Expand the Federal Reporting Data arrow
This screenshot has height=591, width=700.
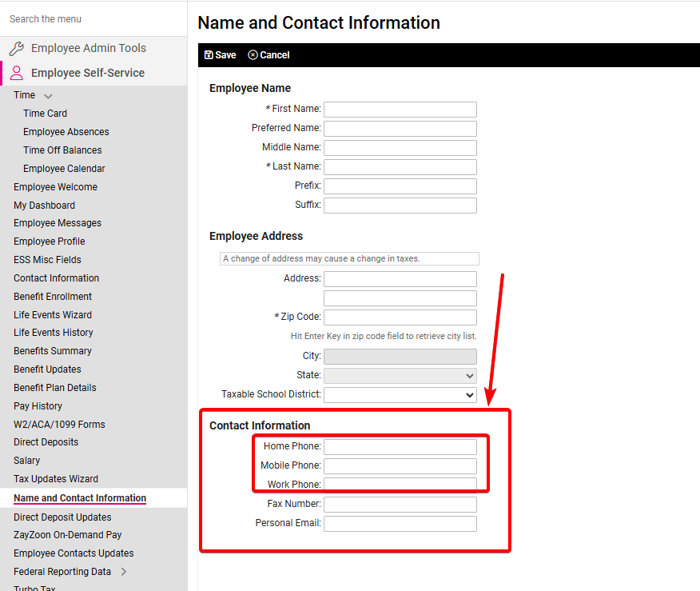click(x=124, y=571)
